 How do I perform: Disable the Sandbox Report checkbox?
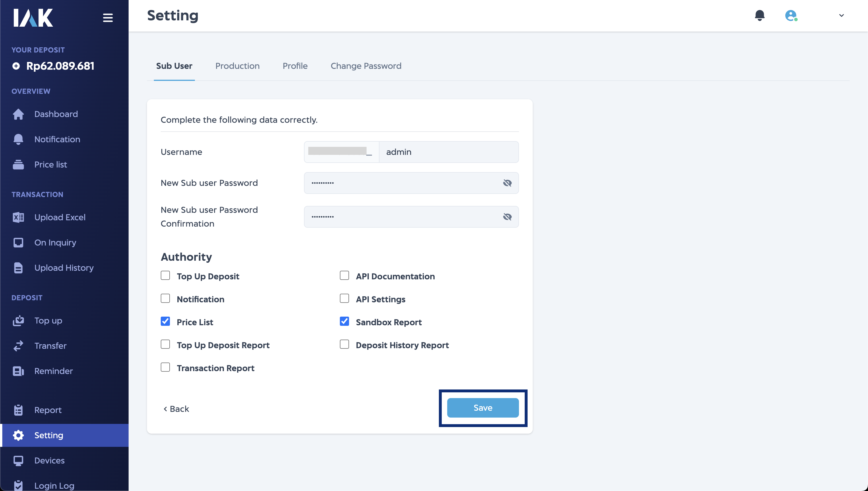click(x=344, y=321)
